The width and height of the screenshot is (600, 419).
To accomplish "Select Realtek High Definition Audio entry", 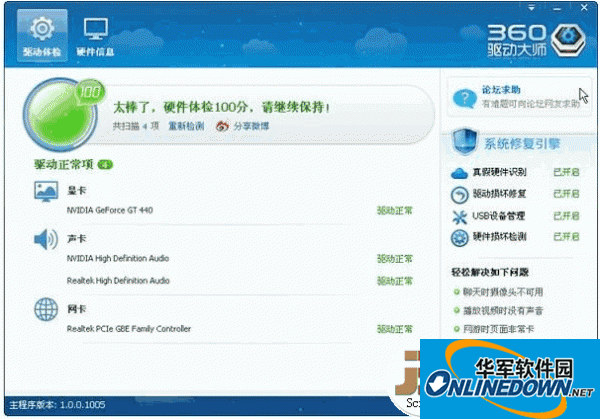I will [x=118, y=280].
